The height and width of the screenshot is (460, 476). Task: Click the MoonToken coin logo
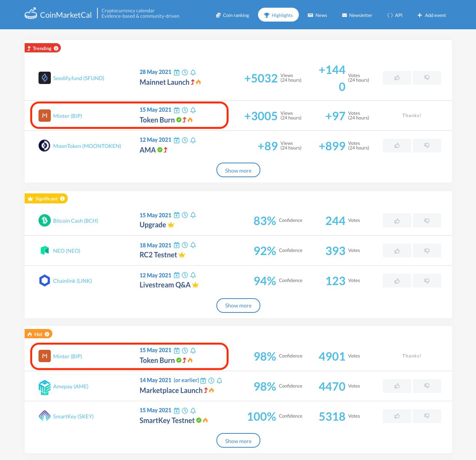pyautogui.click(x=45, y=146)
